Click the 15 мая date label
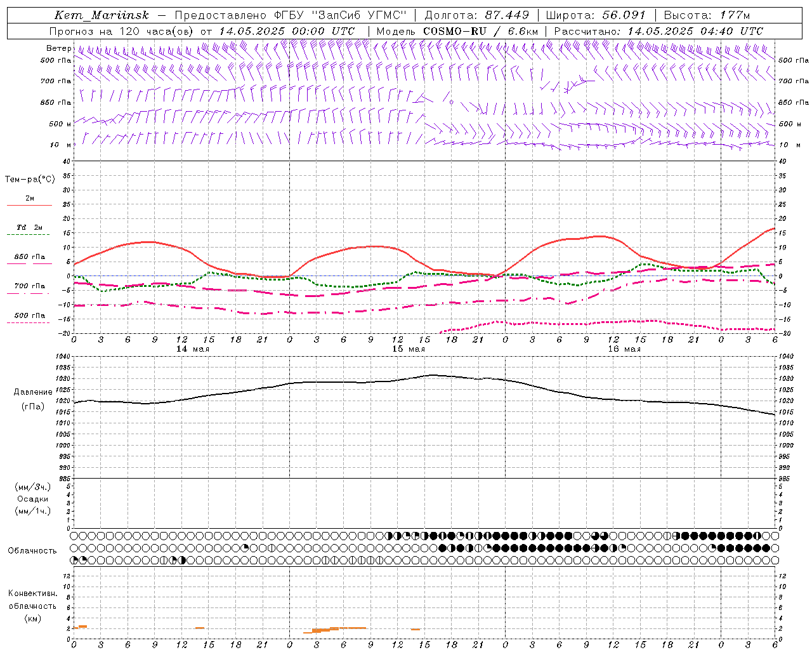The width and height of the screenshot is (812, 650). [409, 349]
